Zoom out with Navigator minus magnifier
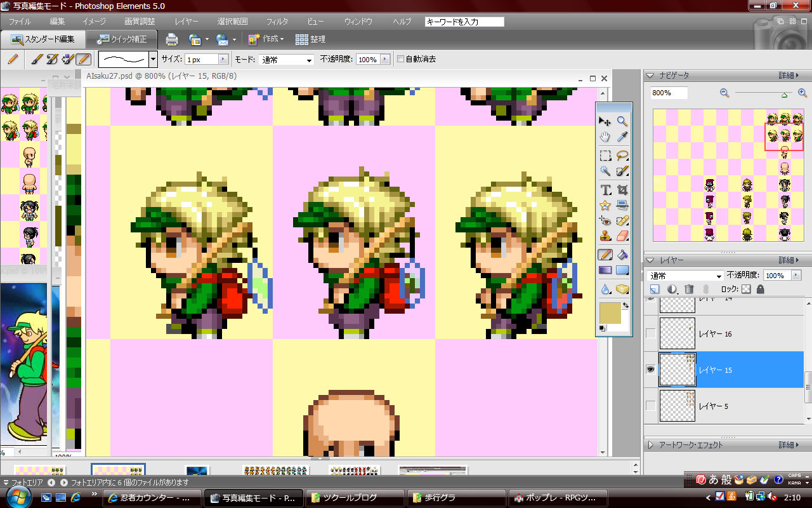The height and width of the screenshot is (508, 812). point(724,93)
